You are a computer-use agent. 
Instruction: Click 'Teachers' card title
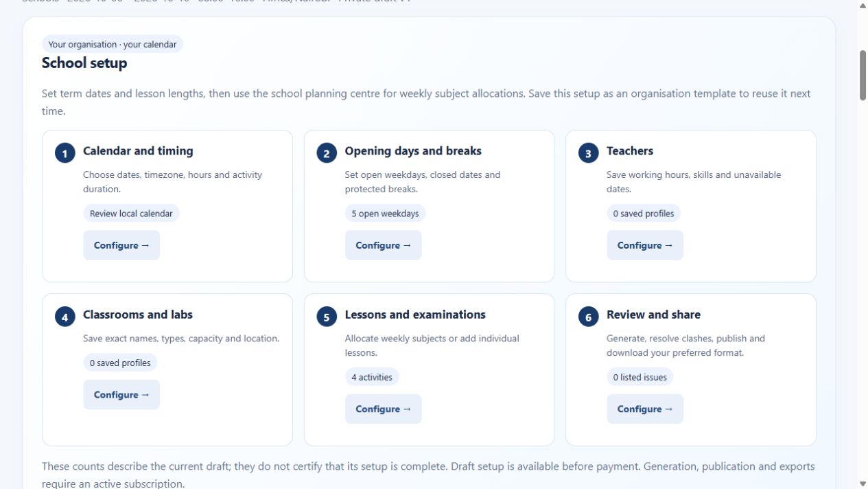coord(630,151)
